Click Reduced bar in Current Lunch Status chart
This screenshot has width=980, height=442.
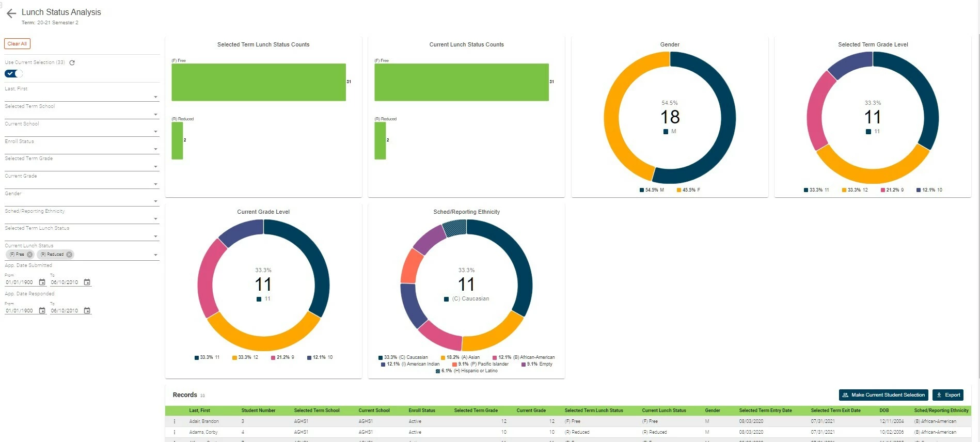pos(380,140)
